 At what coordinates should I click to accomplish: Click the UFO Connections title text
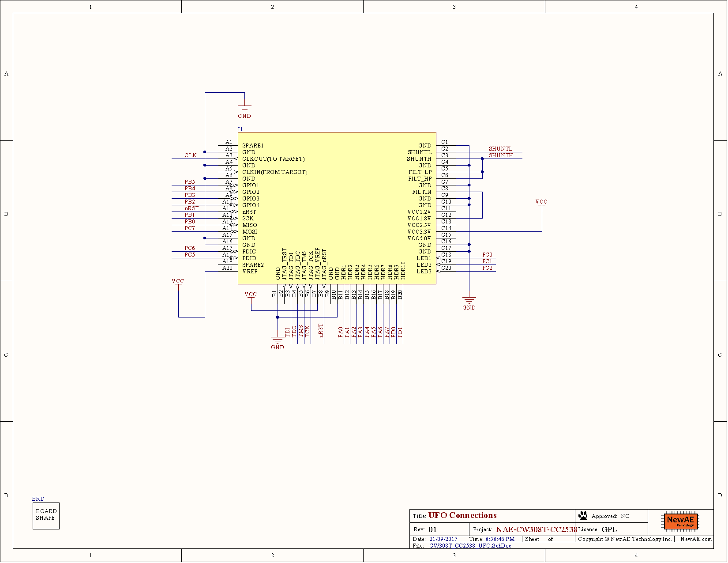(462, 515)
